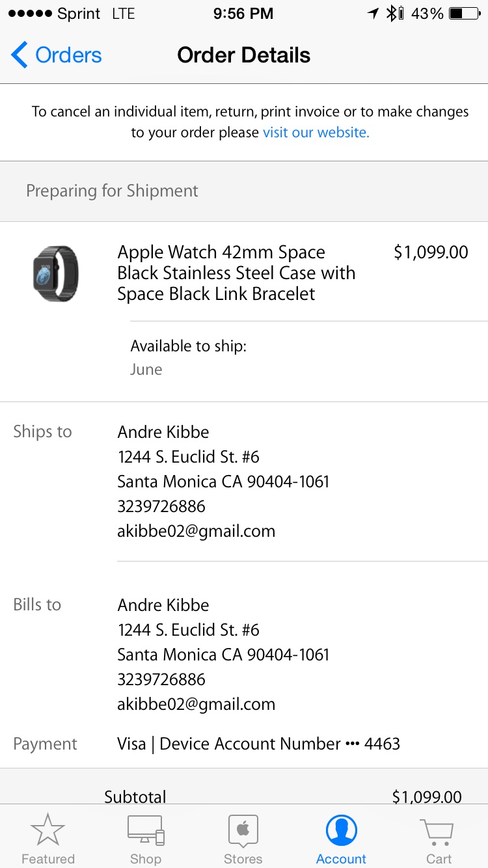Tap the Ships to phone number

tap(161, 506)
